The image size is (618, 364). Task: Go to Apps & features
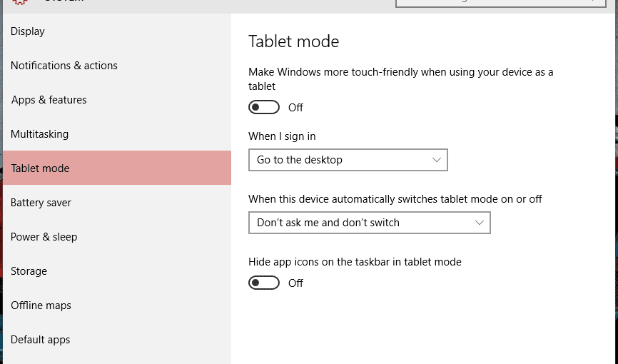[49, 100]
